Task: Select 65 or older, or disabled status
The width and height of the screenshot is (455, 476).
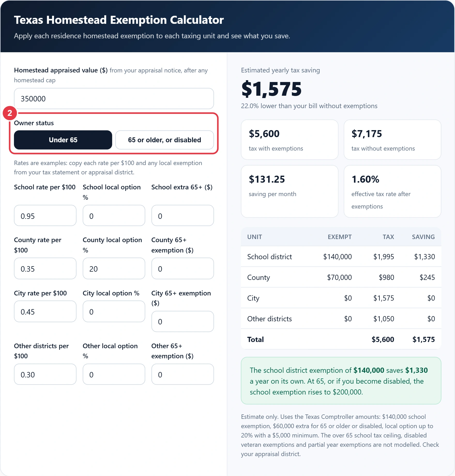Action: pyautogui.click(x=164, y=140)
